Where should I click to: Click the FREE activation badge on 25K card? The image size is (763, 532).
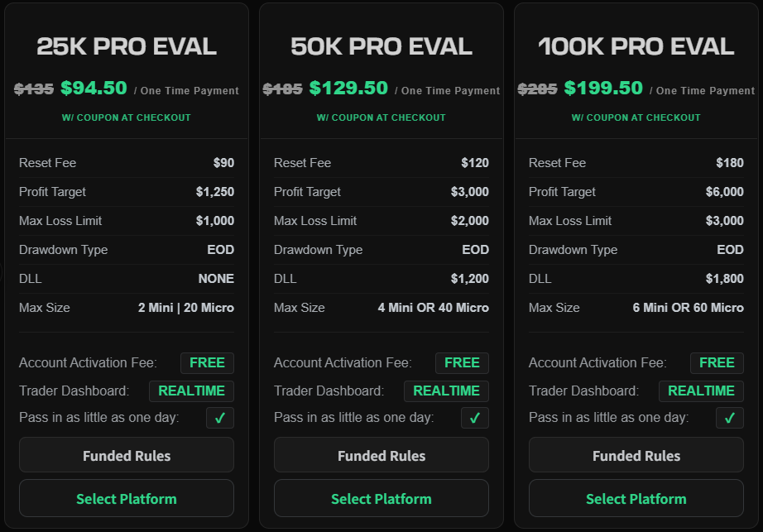pyautogui.click(x=207, y=362)
